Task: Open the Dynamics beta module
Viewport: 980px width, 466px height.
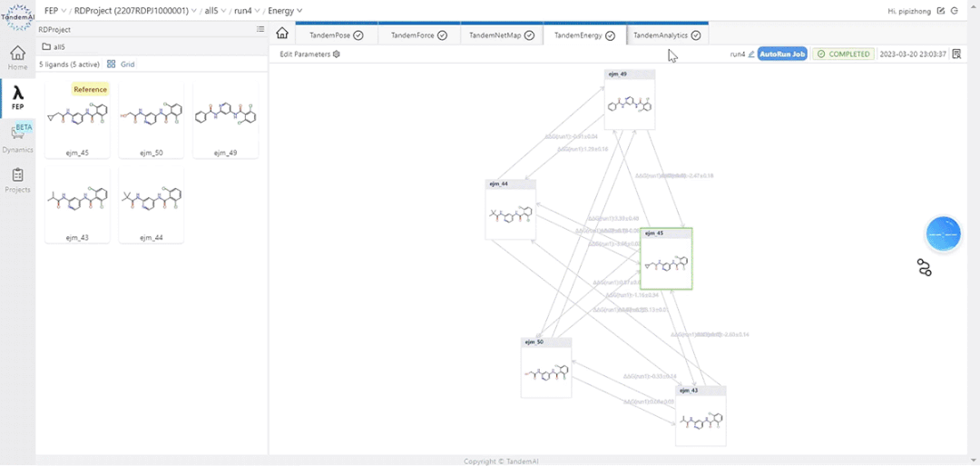Action: tap(17, 138)
